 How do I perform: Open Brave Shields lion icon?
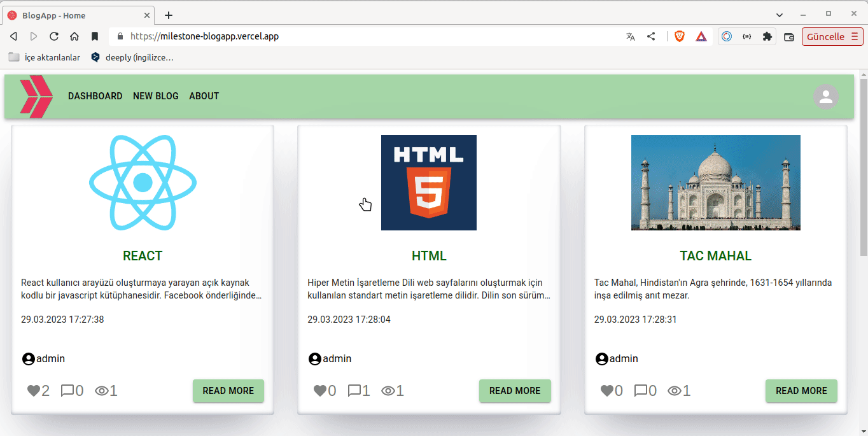(680, 36)
